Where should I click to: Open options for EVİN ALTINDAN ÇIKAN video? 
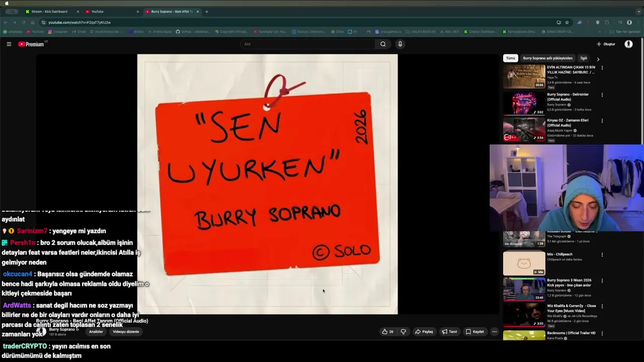(x=602, y=68)
